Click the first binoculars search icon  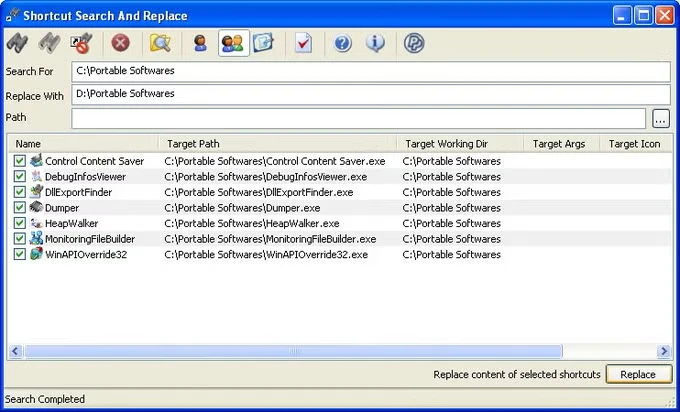tap(17, 43)
